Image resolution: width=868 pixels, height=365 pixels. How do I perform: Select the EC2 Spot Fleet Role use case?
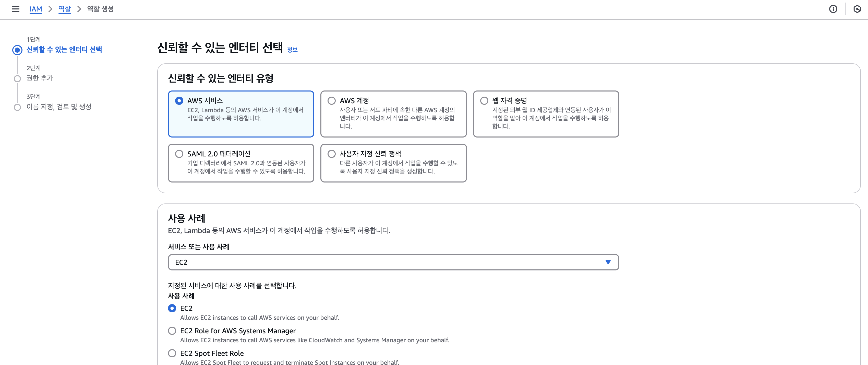click(172, 353)
